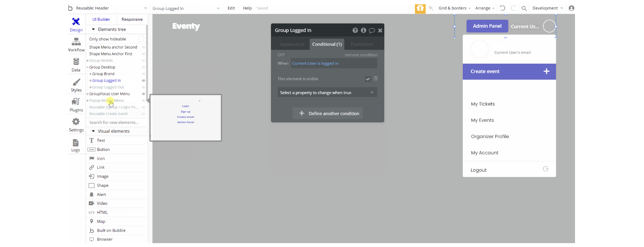Click the search magnifier icon in toolbar

pyautogui.click(x=524, y=8)
